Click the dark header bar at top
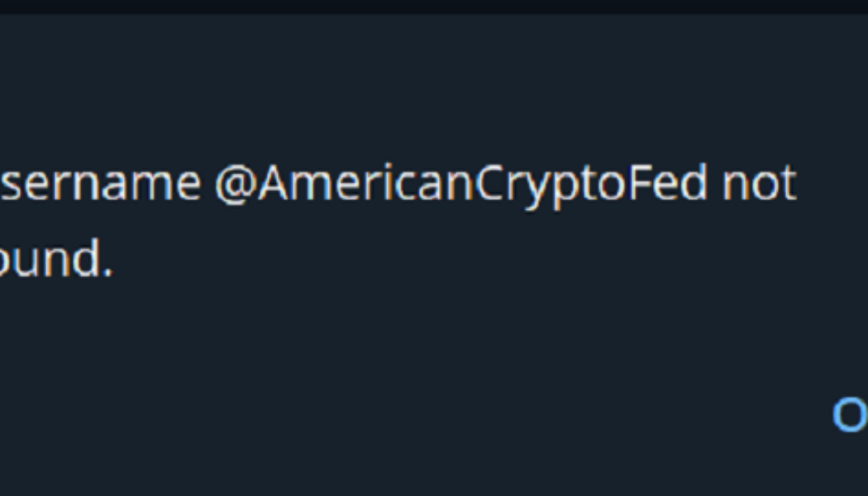 point(434,7)
